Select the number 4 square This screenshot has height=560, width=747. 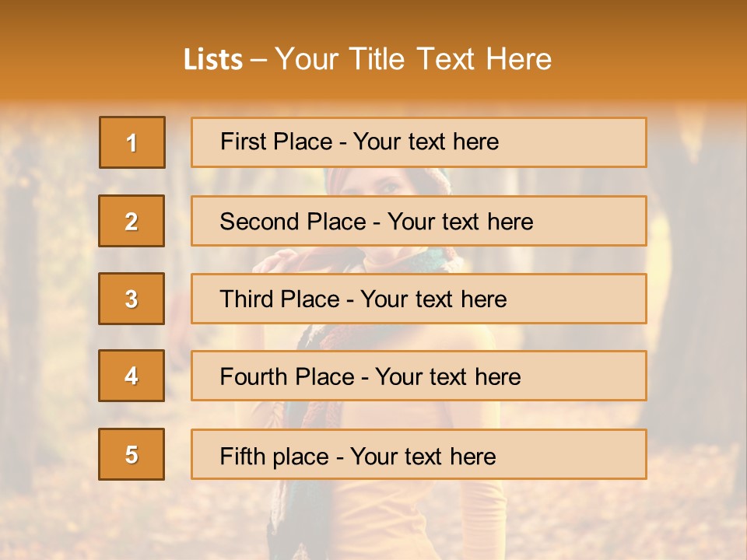[132, 376]
